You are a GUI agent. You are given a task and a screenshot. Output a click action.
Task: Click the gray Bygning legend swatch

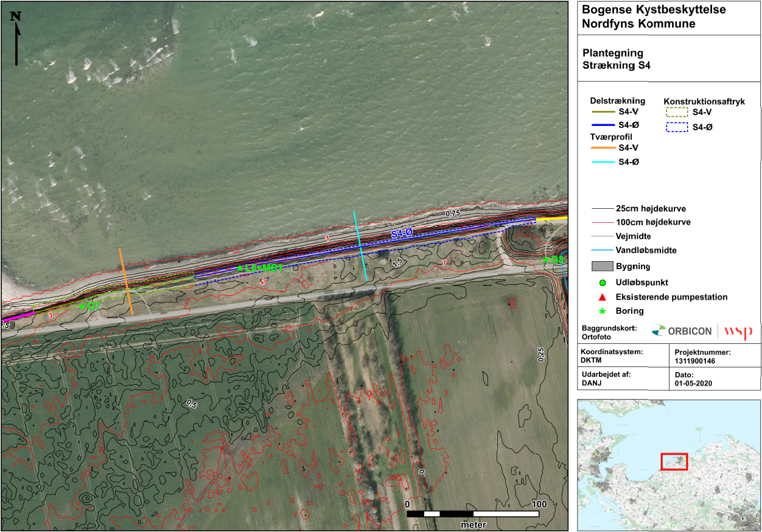(602, 266)
